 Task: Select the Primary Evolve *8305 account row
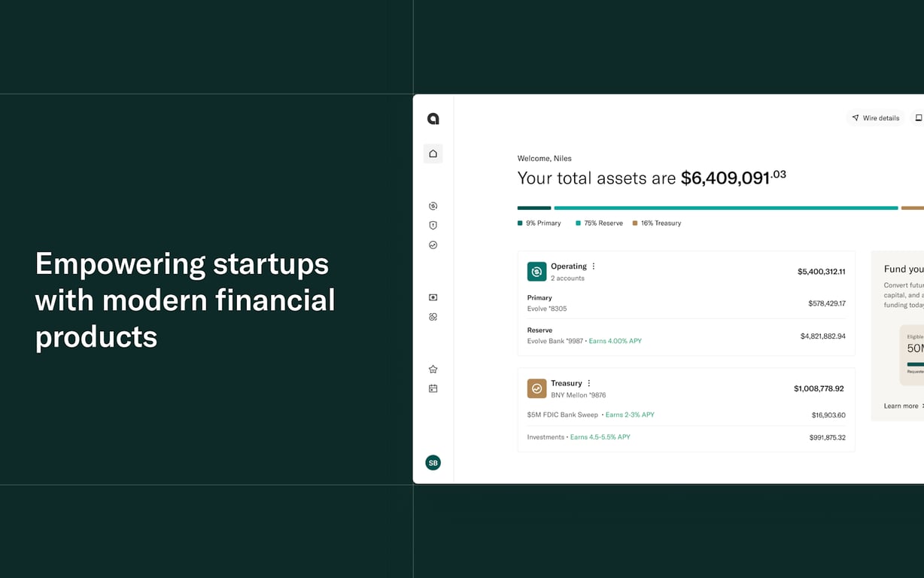685,303
